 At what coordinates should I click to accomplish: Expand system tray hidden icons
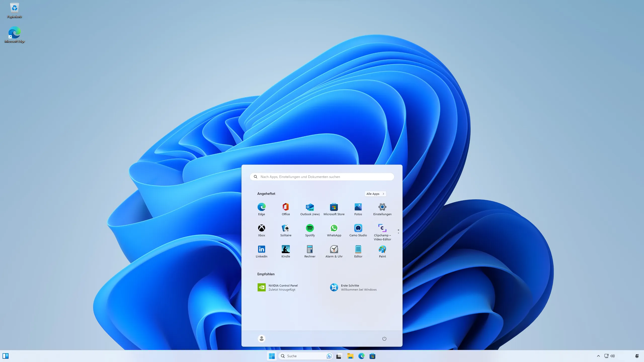point(598,356)
